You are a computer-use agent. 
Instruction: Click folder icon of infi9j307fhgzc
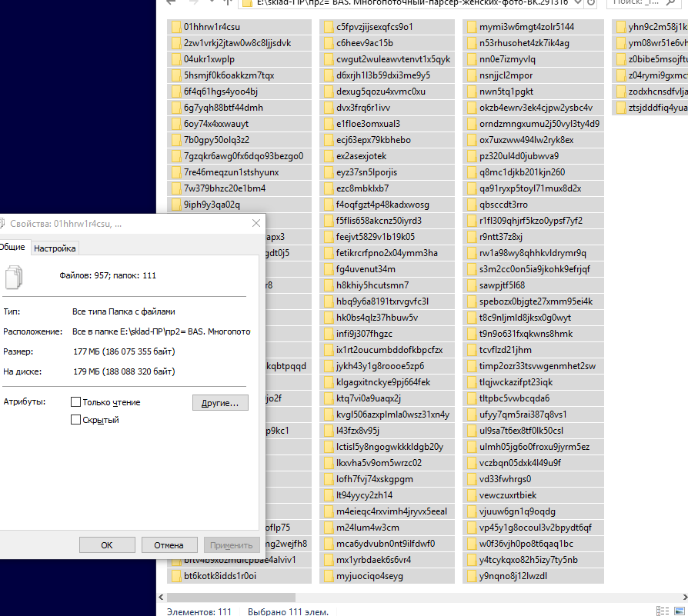point(329,334)
